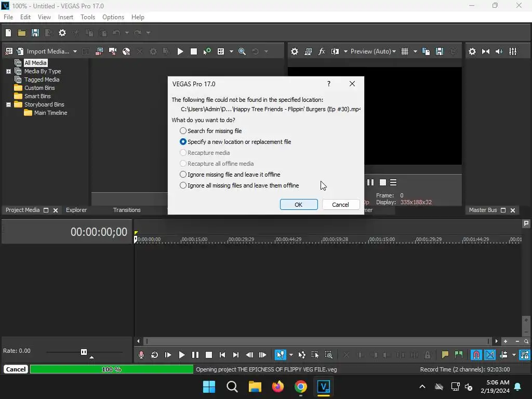This screenshot has height=399, width=532.
Task: Click the Record microphone button
Action: (141, 355)
